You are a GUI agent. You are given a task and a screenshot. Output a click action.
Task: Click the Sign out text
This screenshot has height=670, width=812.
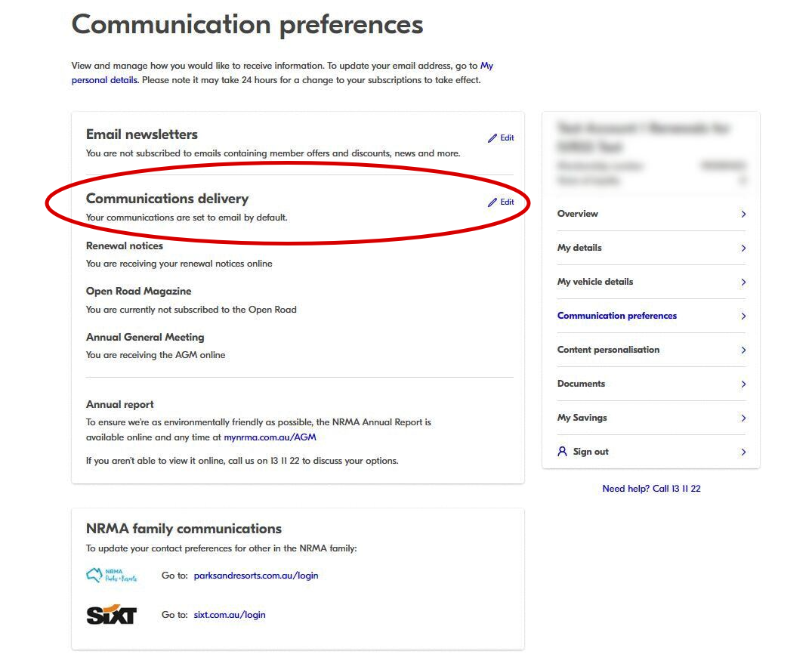pyautogui.click(x=591, y=452)
